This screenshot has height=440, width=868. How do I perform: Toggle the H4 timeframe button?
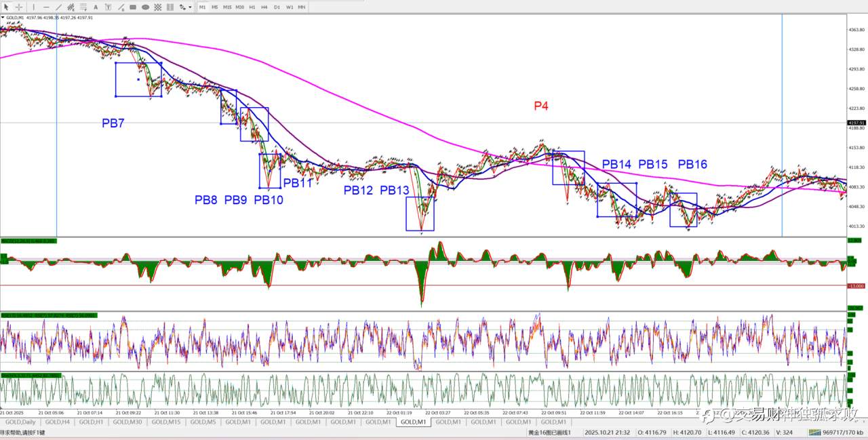pyautogui.click(x=264, y=7)
